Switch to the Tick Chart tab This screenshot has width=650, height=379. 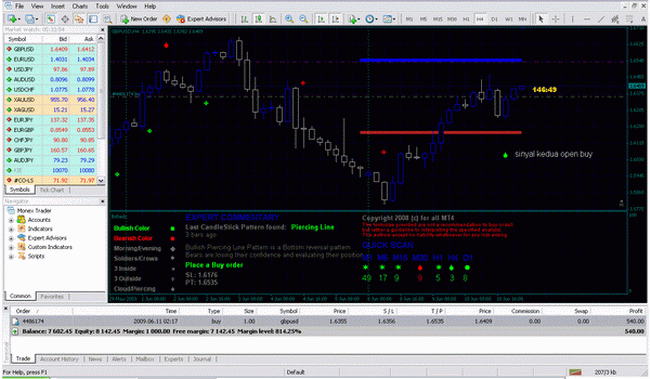tap(51, 190)
